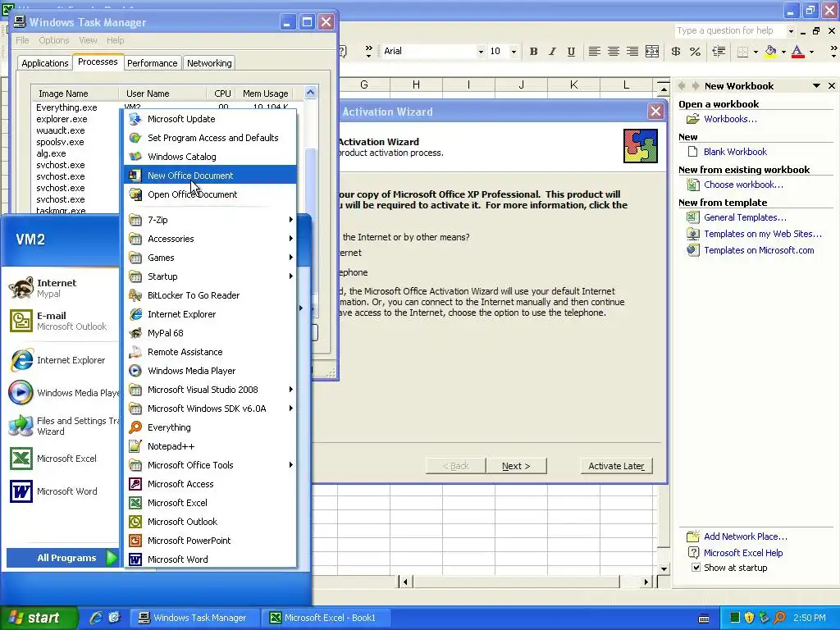Click the Type a question for help box

tap(729, 30)
